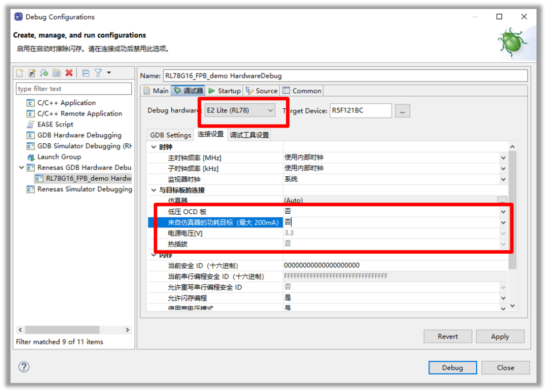Screen dimensions: 547x392
Task: Click the type filter text field
Action: pyautogui.click(x=73, y=89)
